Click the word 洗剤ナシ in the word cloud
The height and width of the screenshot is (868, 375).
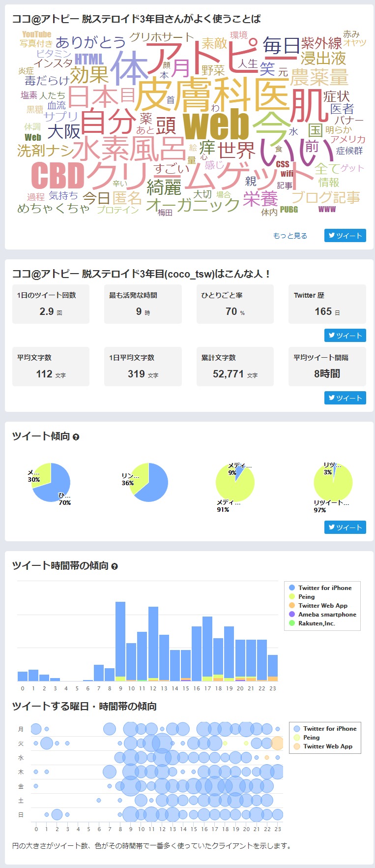pyautogui.click(x=45, y=151)
